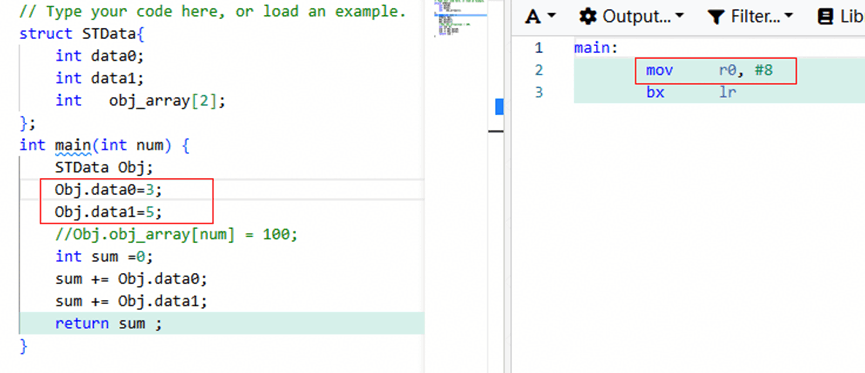The height and width of the screenshot is (373, 865).
Task: Click the blue editor scrollbar marker
Action: (500, 106)
